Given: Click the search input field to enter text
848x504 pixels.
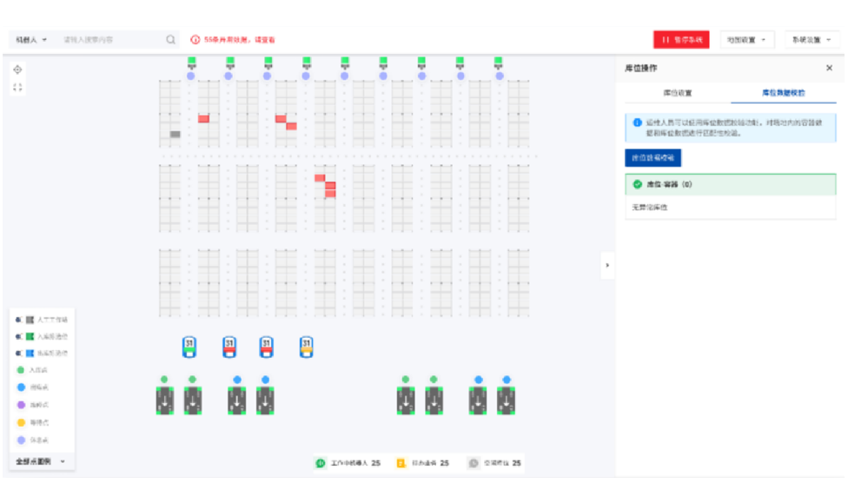Looking at the screenshot, I should [x=104, y=39].
